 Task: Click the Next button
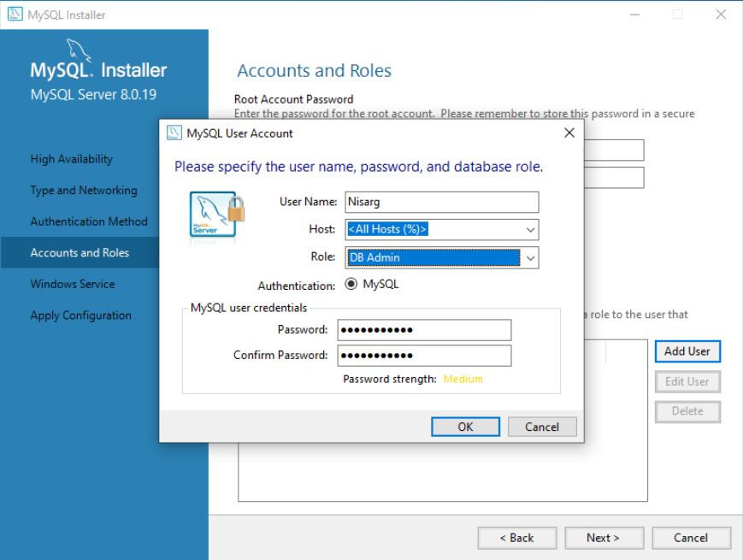click(604, 538)
